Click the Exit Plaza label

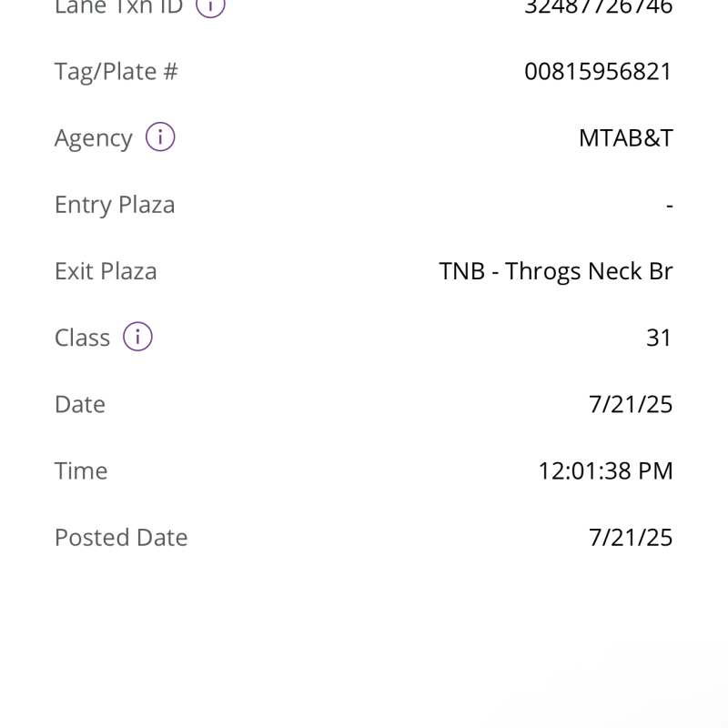tap(106, 271)
